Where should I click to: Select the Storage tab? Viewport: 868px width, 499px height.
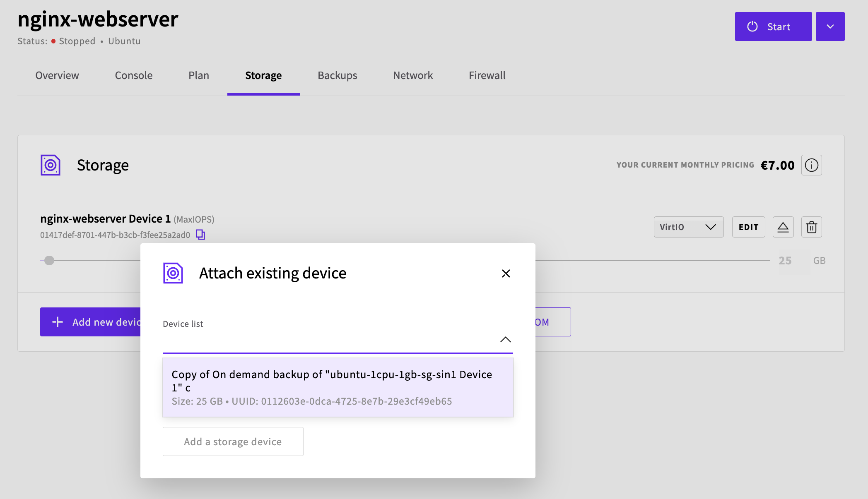263,75
